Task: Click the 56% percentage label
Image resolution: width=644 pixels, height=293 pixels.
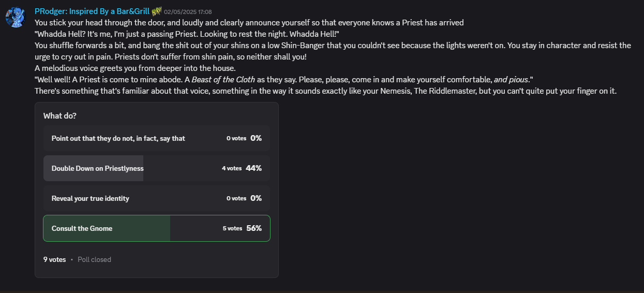Action: (x=254, y=228)
